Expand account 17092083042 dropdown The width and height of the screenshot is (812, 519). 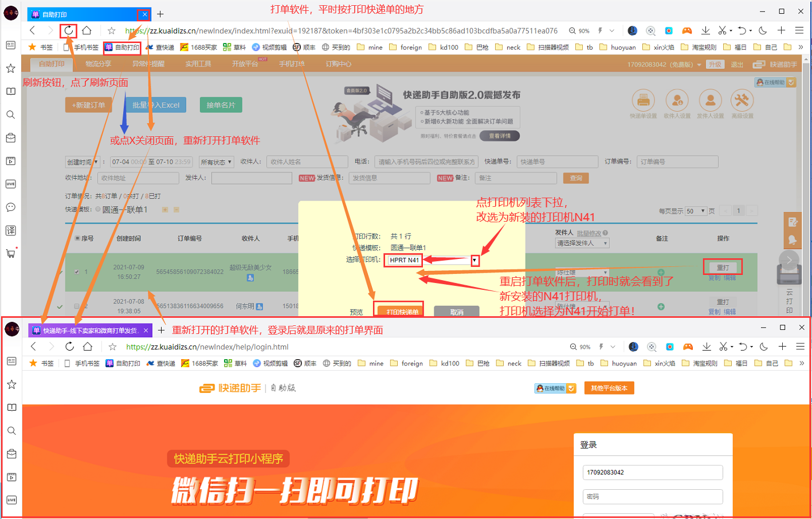[x=699, y=65]
